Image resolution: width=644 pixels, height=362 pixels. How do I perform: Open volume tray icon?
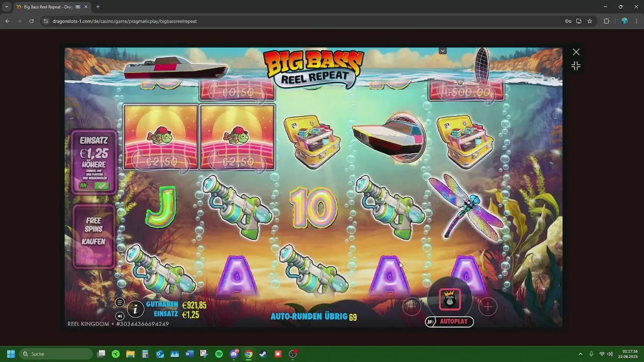coord(610,354)
